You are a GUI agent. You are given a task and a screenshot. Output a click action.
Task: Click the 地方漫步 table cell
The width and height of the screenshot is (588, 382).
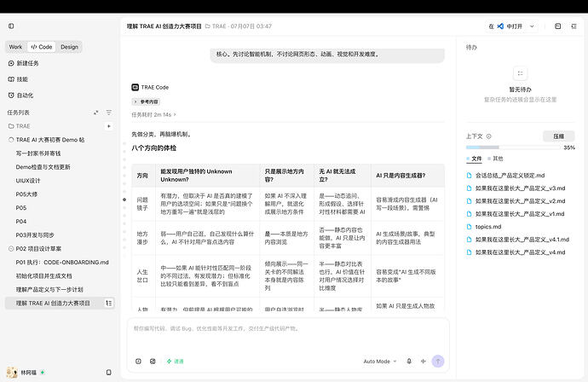tap(143, 238)
